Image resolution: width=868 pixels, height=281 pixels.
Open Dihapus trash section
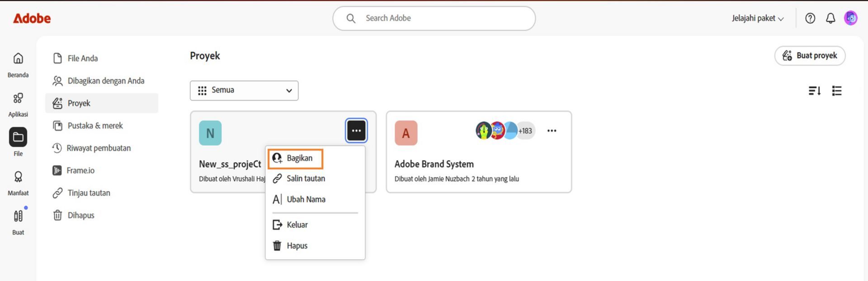(102, 215)
